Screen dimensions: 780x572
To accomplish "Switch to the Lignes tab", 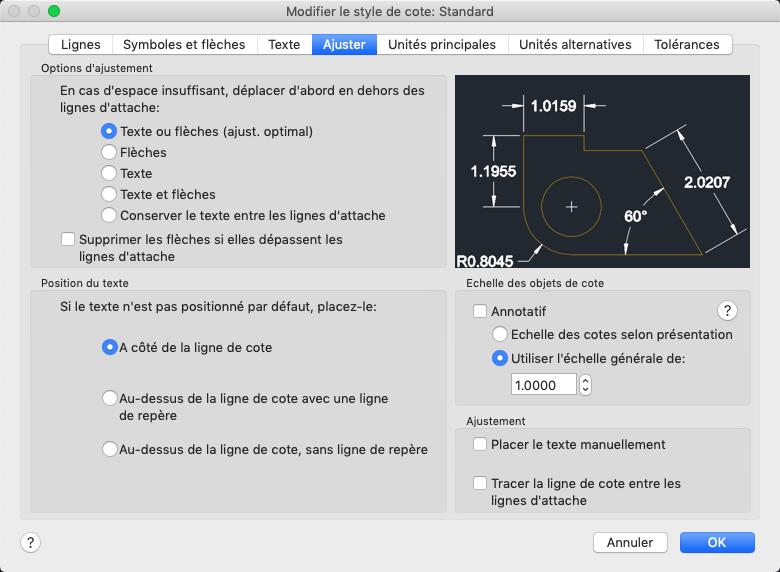I will (81, 45).
